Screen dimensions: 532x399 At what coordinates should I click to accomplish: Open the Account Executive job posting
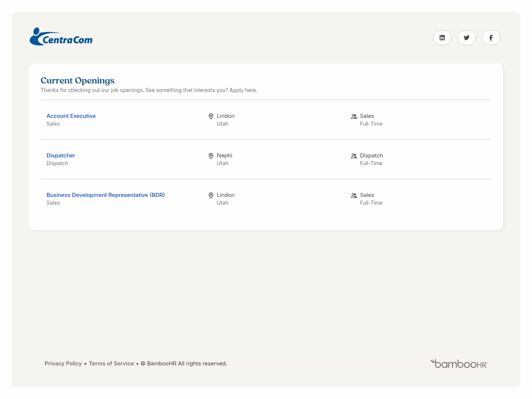pyautogui.click(x=71, y=116)
